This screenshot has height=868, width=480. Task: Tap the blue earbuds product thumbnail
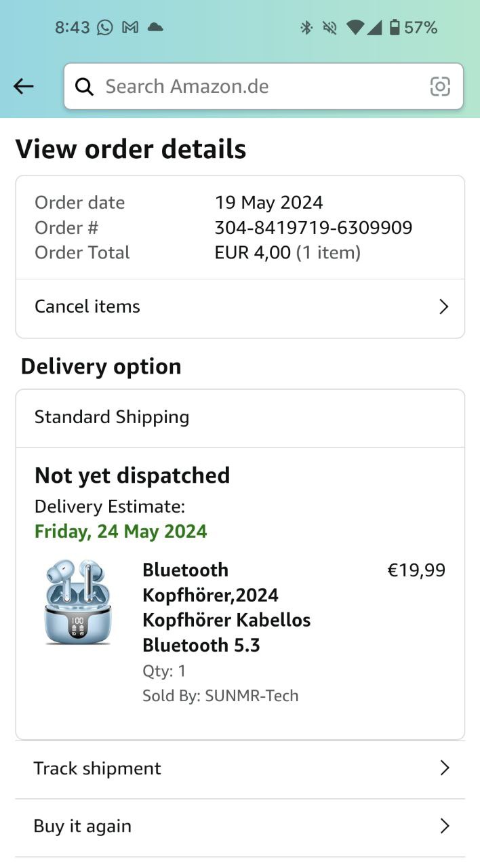[78, 602]
